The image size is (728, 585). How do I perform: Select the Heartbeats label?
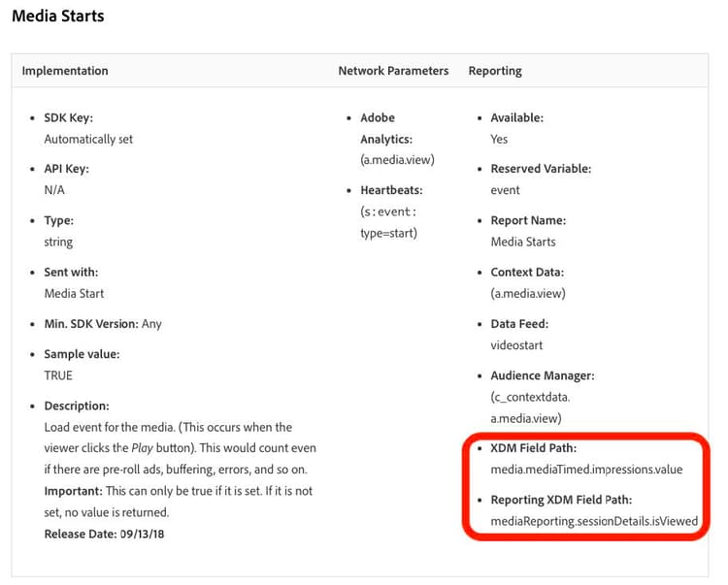pyautogui.click(x=391, y=190)
